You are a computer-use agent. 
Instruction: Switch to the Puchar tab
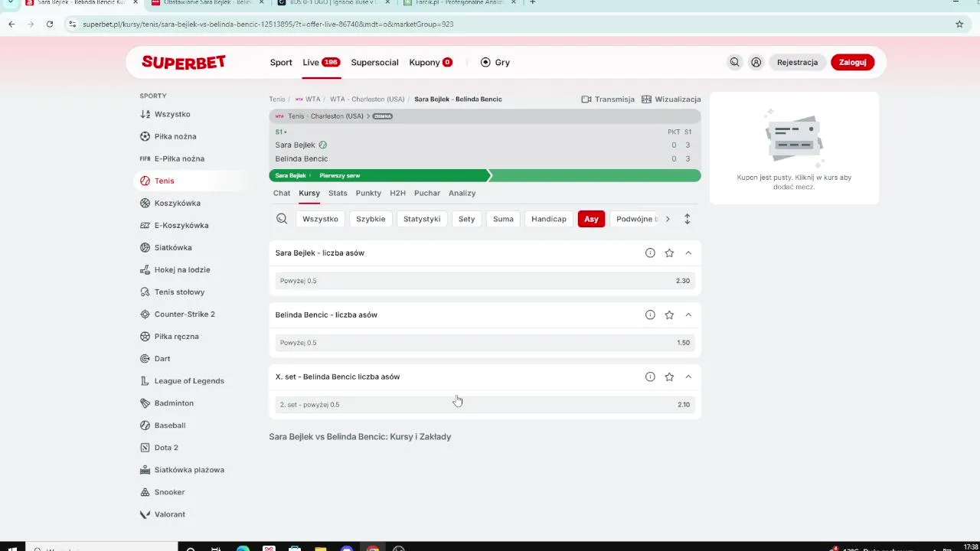click(x=427, y=193)
